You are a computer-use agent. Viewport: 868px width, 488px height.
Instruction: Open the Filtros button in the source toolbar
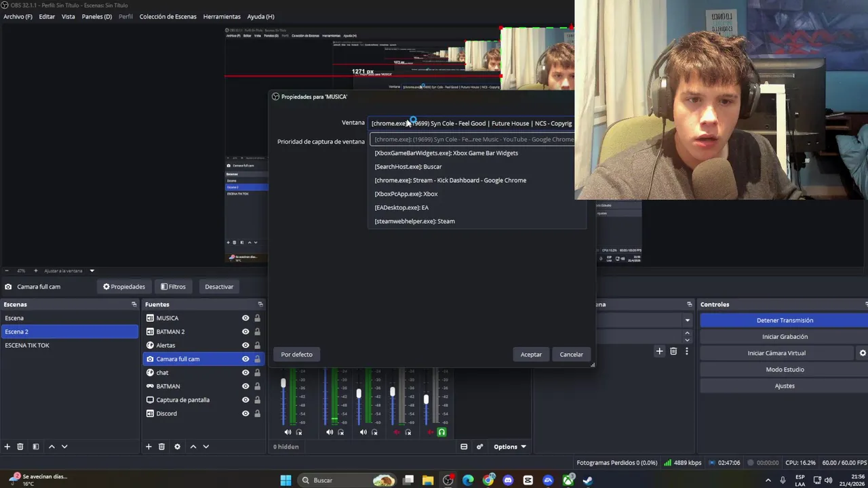tap(173, 287)
